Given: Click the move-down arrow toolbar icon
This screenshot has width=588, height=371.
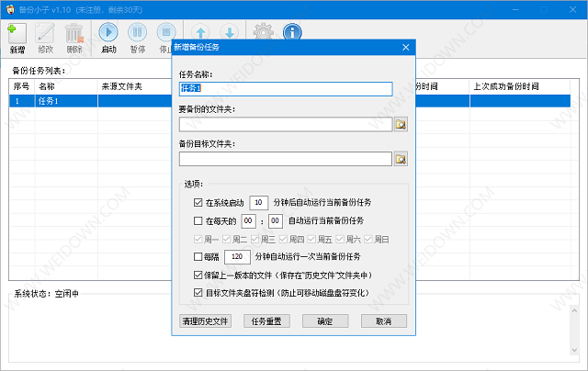Looking at the screenshot, I should tap(231, 34).
